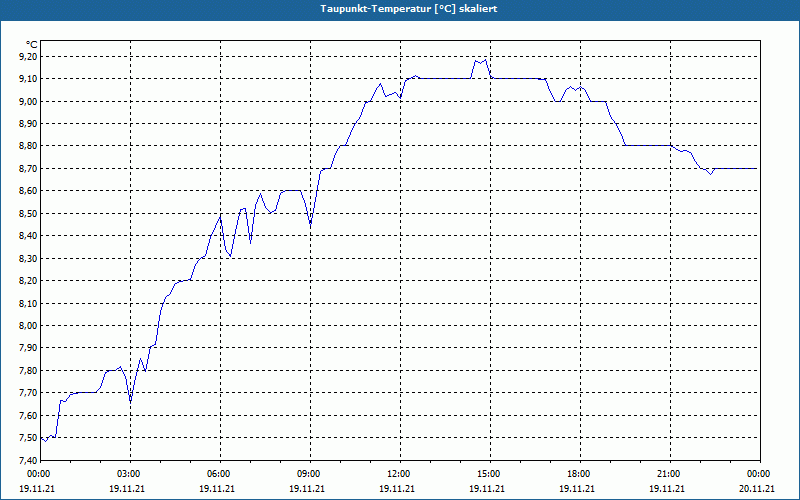Click the '7,60' axis label

[x=29, y=415]
